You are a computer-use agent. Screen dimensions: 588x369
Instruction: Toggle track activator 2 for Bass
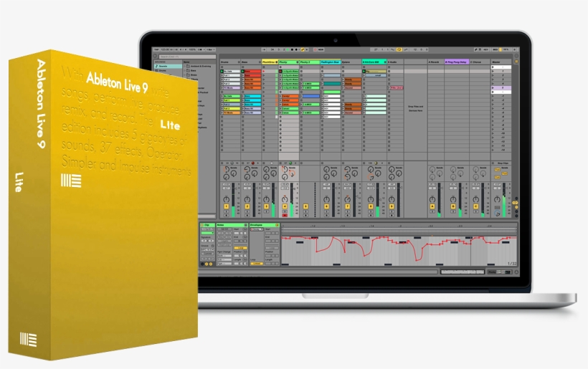(247, 206)
